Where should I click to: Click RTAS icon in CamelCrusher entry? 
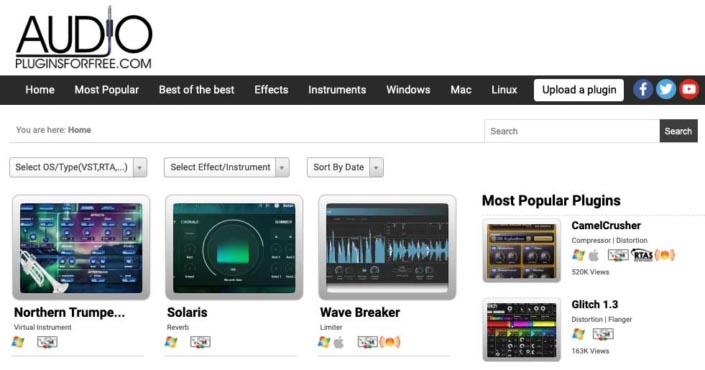pos(642,255)
